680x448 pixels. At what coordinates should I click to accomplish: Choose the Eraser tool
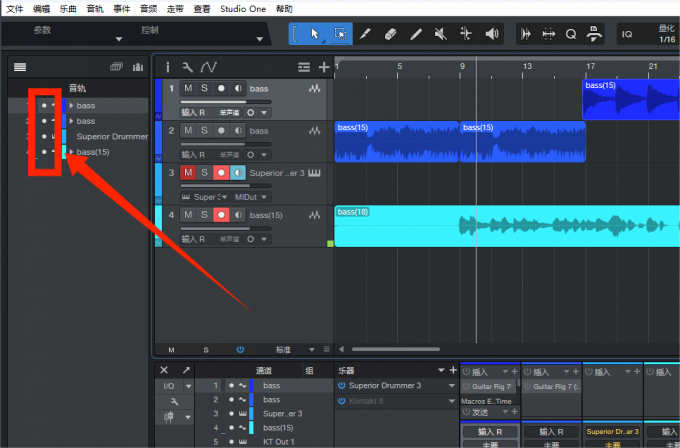tap(391, 33)
